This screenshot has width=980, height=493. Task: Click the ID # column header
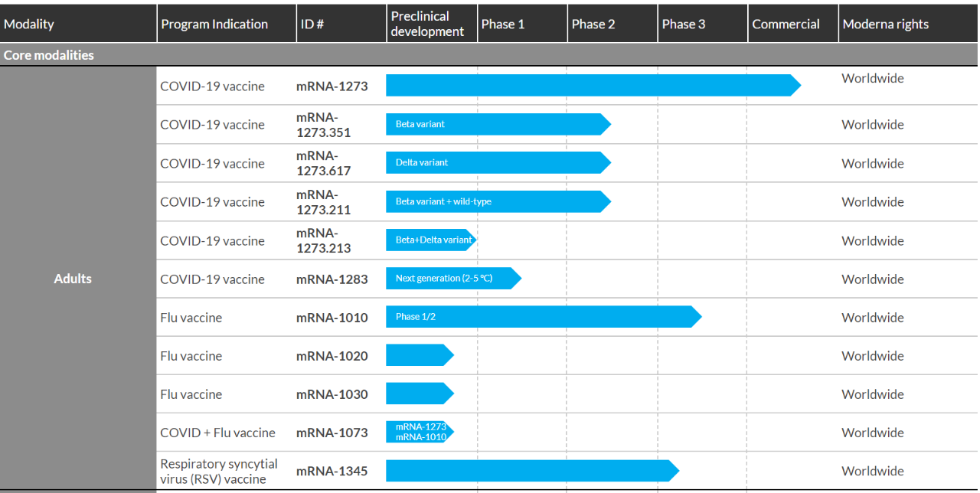pos(341,24)
